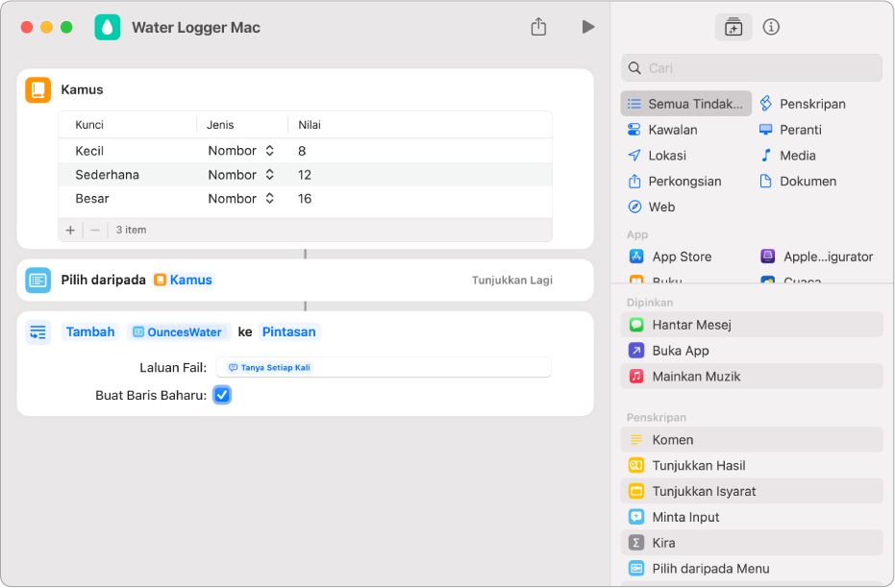Viewport: 895px width, 588px height.
Task: Click the Nilai column header
Action: [310, 125]
